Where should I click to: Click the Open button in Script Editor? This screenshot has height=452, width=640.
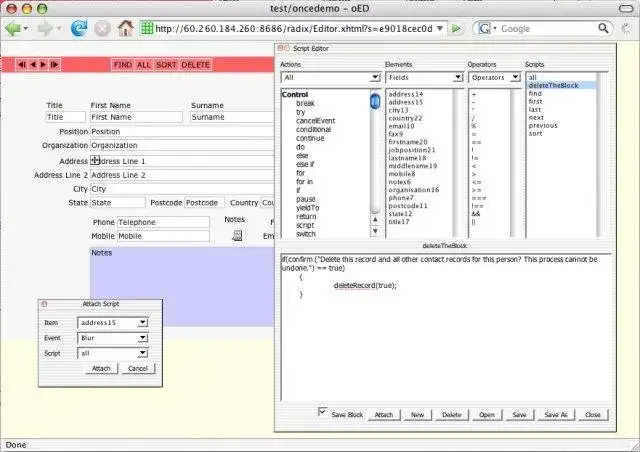click(487, 415)
